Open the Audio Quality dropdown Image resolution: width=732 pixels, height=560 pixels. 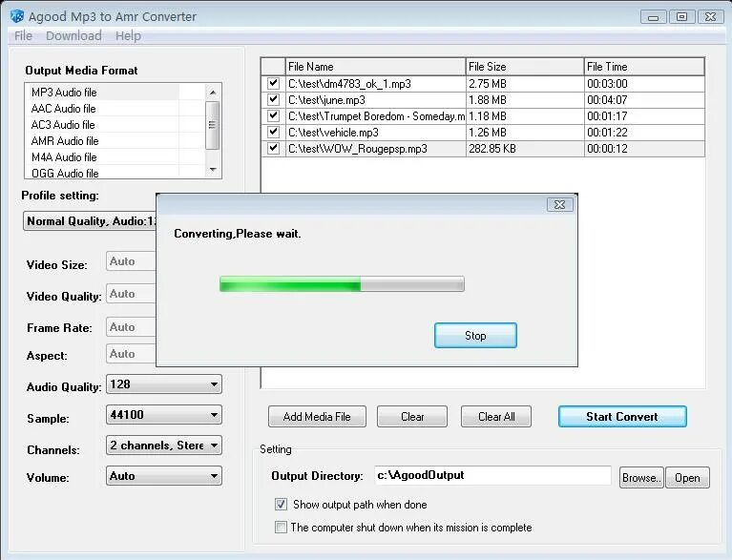tap(164, 384)
